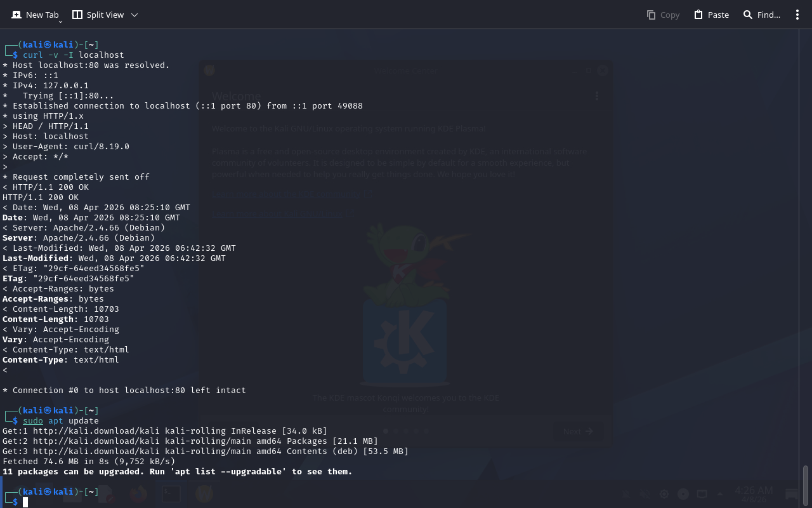This screenshot has width=812, height=508.
Task: Open the three-dot hamburger menu
Action: (797, 15)
